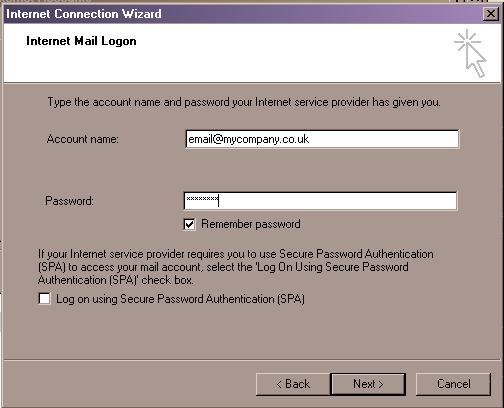Click the 'Log on using Secure Password Authentication (SPA)' label
This screenshot has width=504, height=408.
180,299
